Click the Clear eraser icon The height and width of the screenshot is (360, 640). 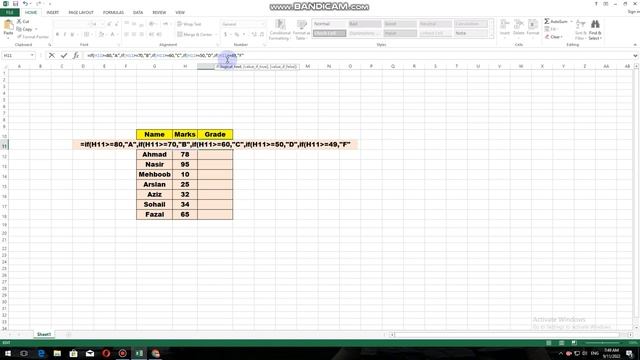click(547, 37)
